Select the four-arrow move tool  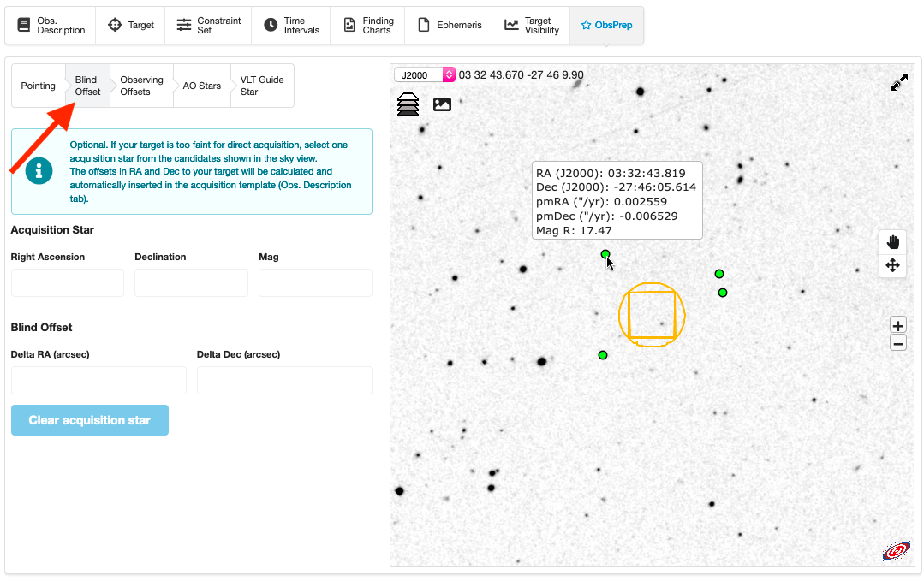click(892, 265)
